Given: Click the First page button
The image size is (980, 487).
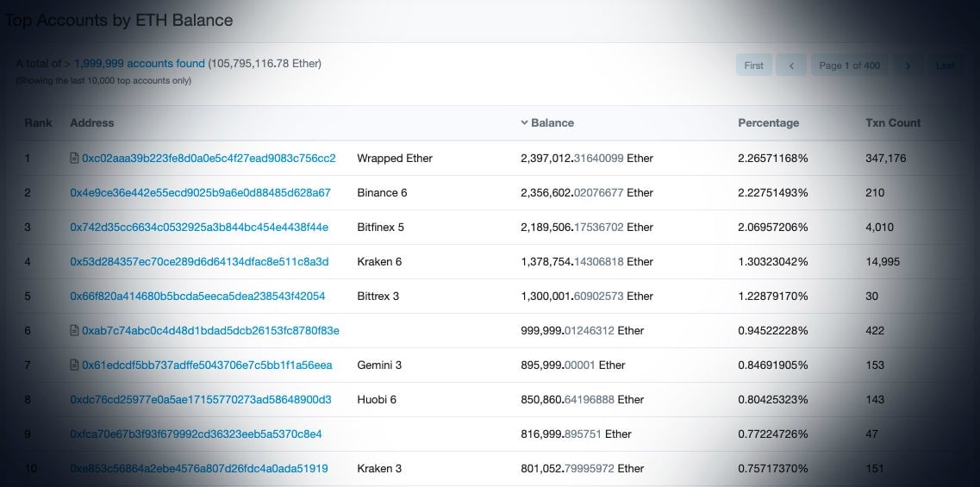Looking at the screenshot, I should [x=754, y=66].
